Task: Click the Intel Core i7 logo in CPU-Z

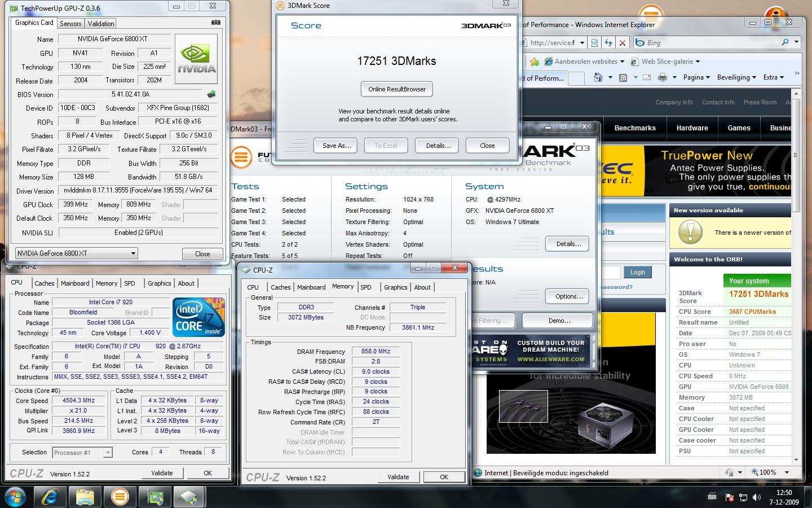Action: [x=198, y=317]
